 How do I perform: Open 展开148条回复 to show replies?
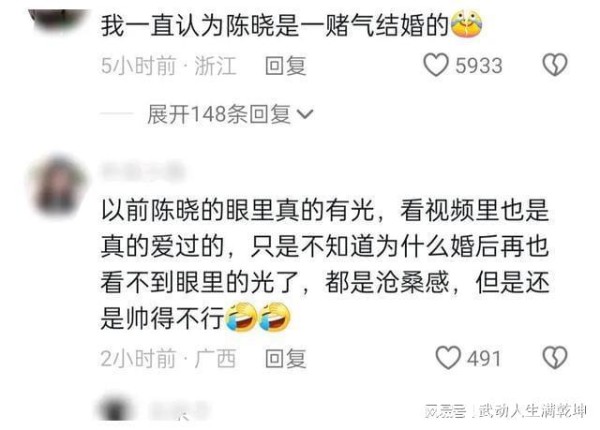[x=230, y=114]
